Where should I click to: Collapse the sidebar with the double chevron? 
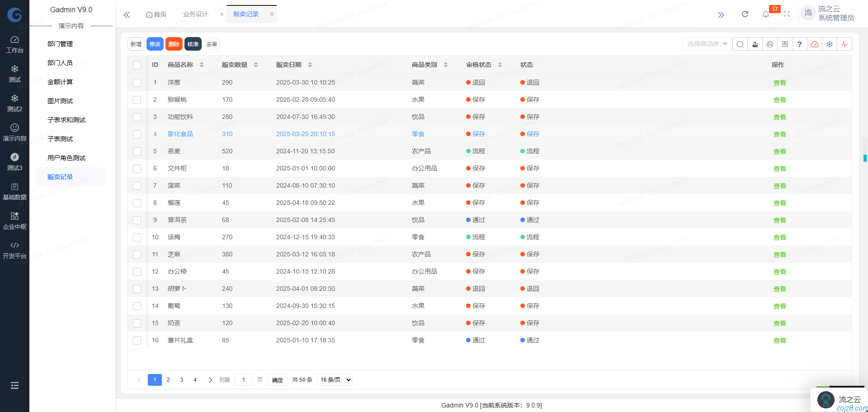tap(127, 14)
